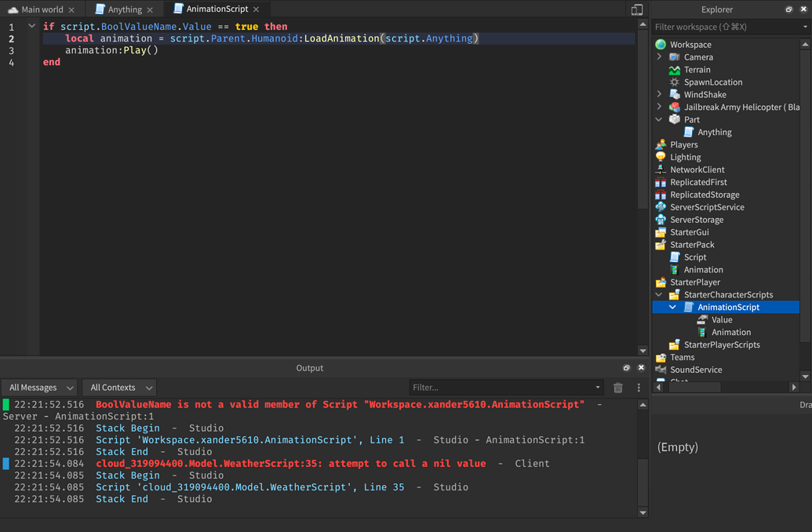Click the split editor view icon
Screen dimensions: 812x532
point(637,9)
